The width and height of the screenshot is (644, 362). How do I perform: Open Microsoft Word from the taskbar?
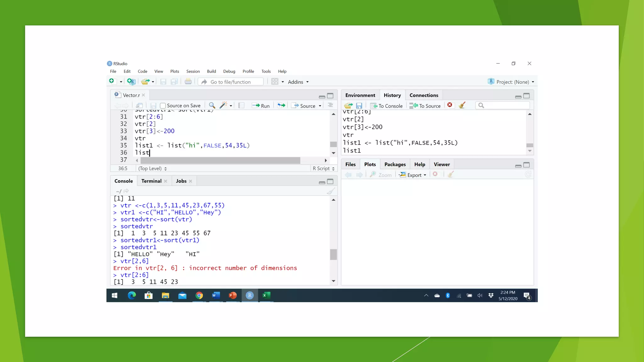(216, 295)
